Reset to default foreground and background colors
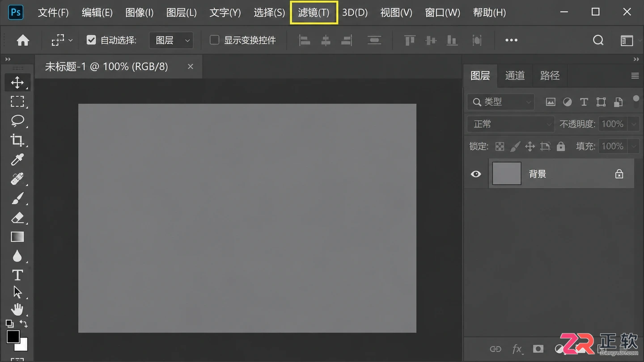The height and width of the screenshot is (362, 644). (x=9, y=323)
